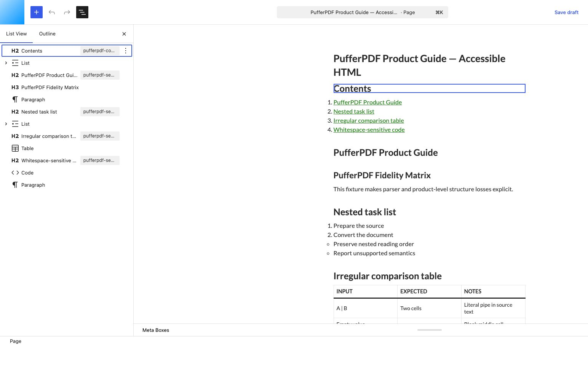Open the command palette document title bar
The width and height of the screenshot is (588, 381).
(363, 12)
